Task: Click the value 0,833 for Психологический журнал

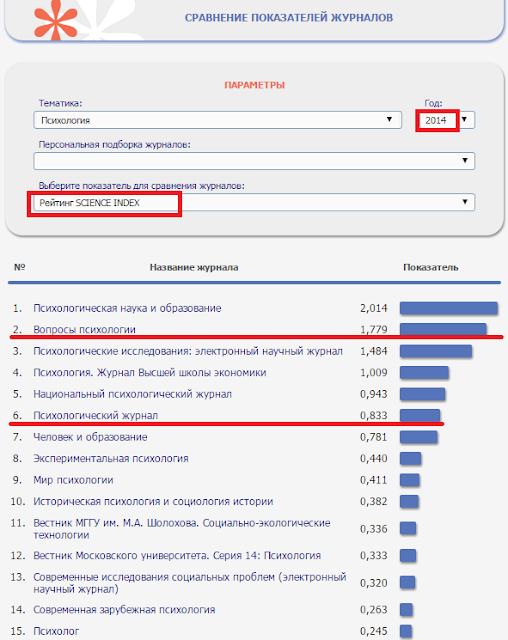Action: pyautogui.click(x=373, y=416)
